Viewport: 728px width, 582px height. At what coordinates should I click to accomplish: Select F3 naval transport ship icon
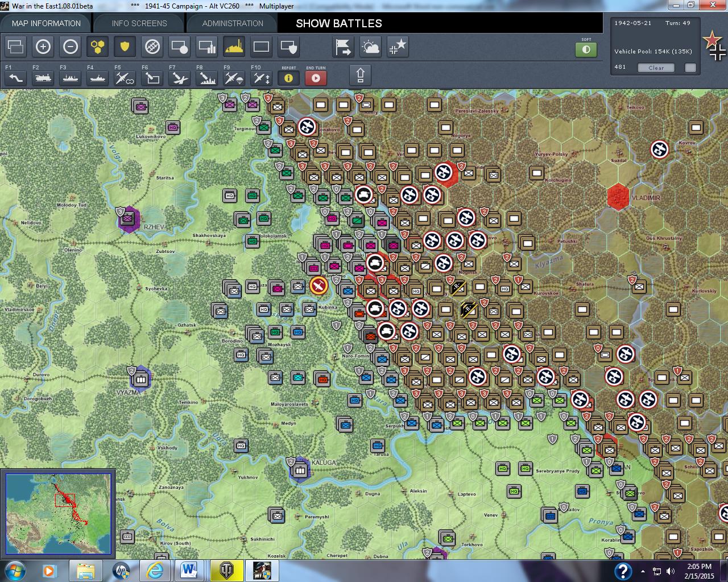pyautogui.click(x=71, y=78)
